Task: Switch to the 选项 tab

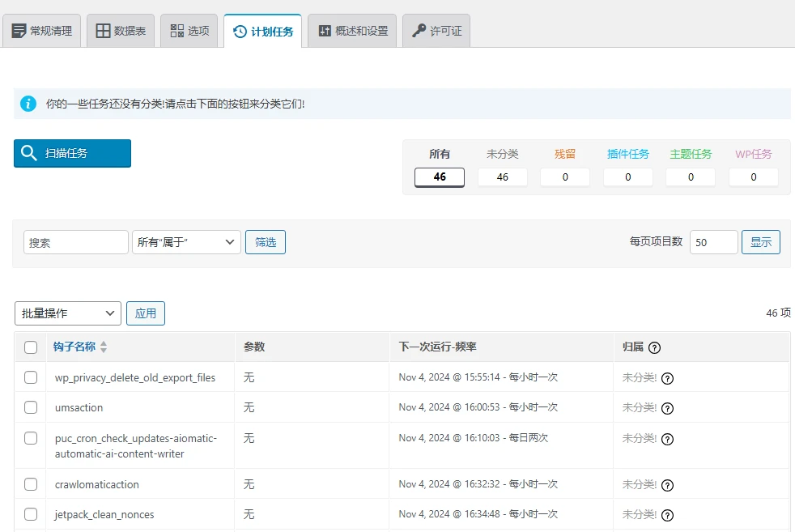Action: click(188, 31)
